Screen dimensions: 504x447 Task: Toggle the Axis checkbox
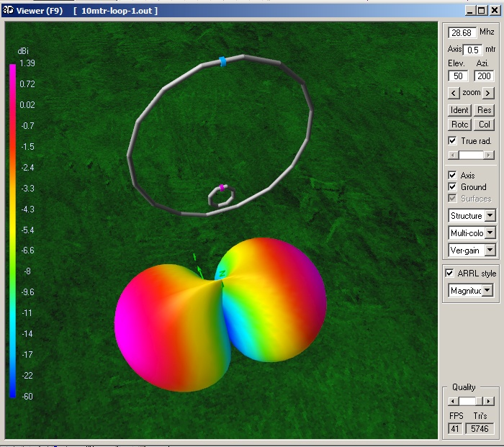[x=452, y=175]
